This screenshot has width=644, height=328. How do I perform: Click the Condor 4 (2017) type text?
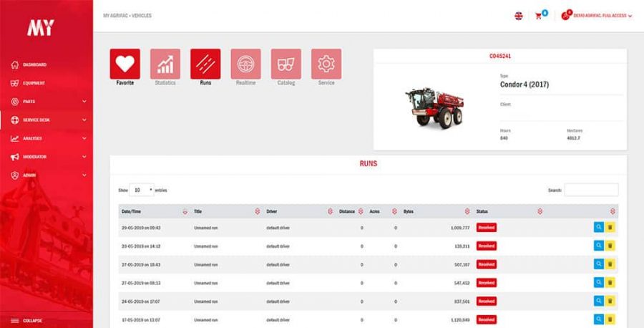pyautogui.click(x=524, y=85)
